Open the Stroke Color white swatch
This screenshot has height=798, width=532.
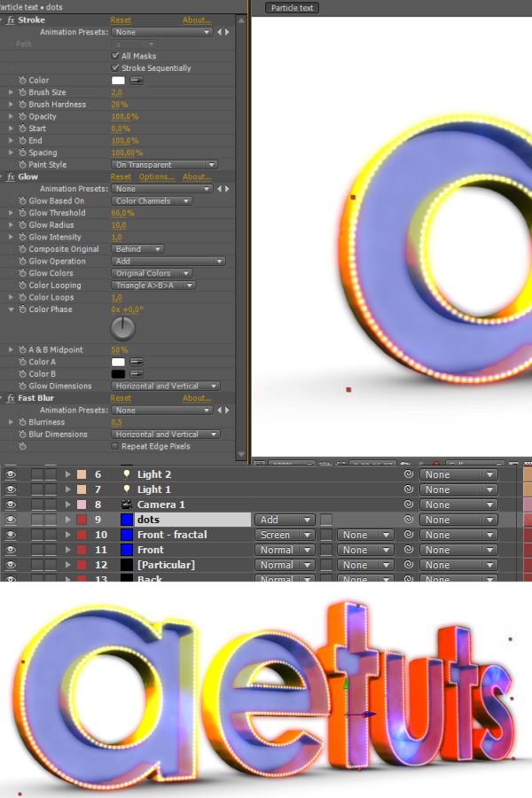118,81
